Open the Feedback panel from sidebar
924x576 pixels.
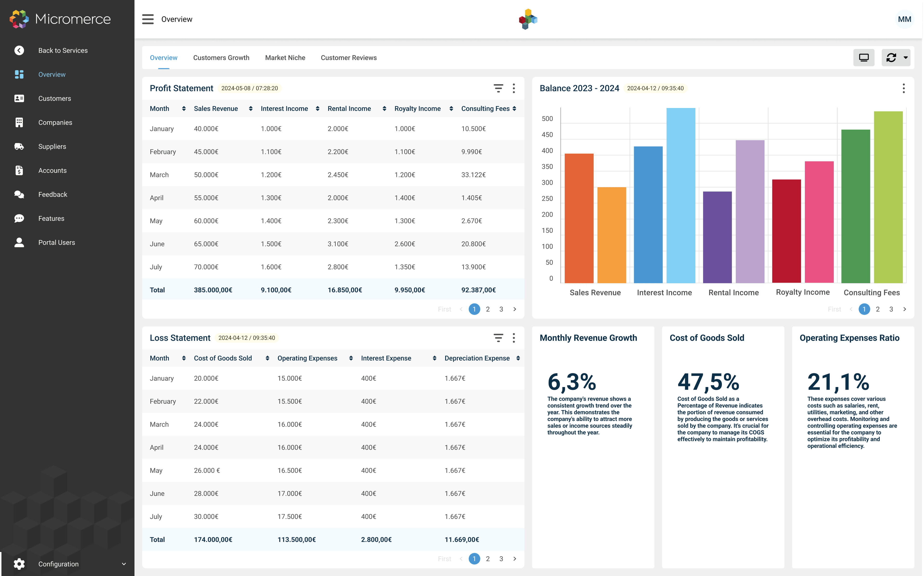(53, 194)
